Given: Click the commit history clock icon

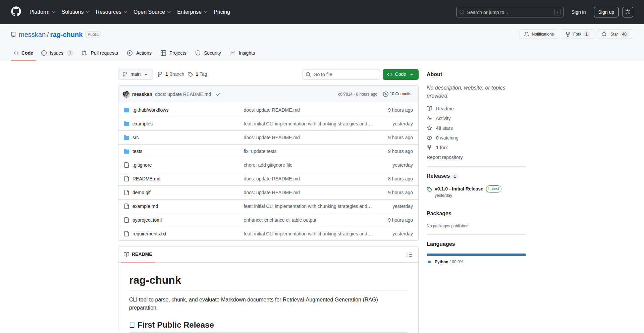Looking at the screenshot, I should (x=385, y=94).
